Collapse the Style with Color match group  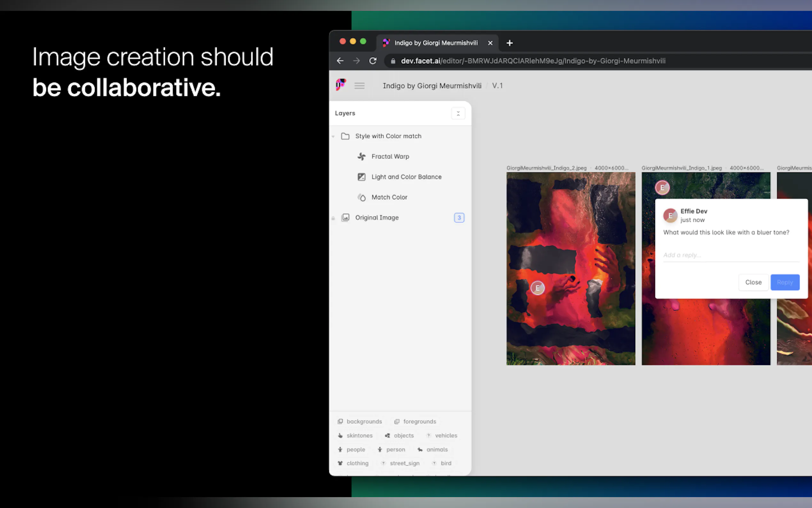point(333,136)
